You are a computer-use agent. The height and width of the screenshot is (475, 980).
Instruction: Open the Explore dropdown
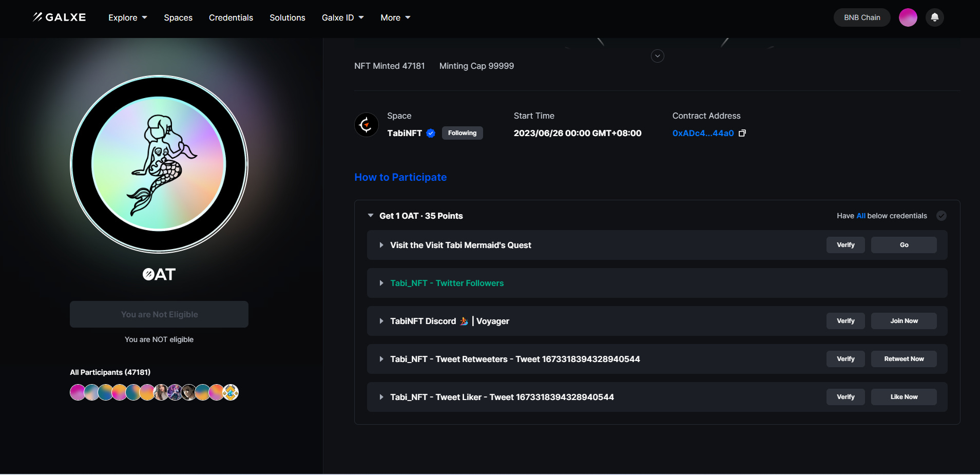coord(127,17)
